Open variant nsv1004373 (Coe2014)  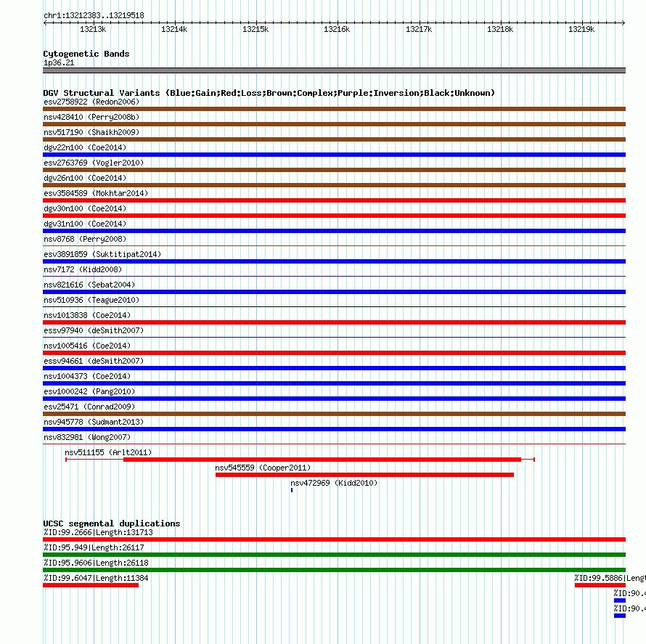point(87,376)
